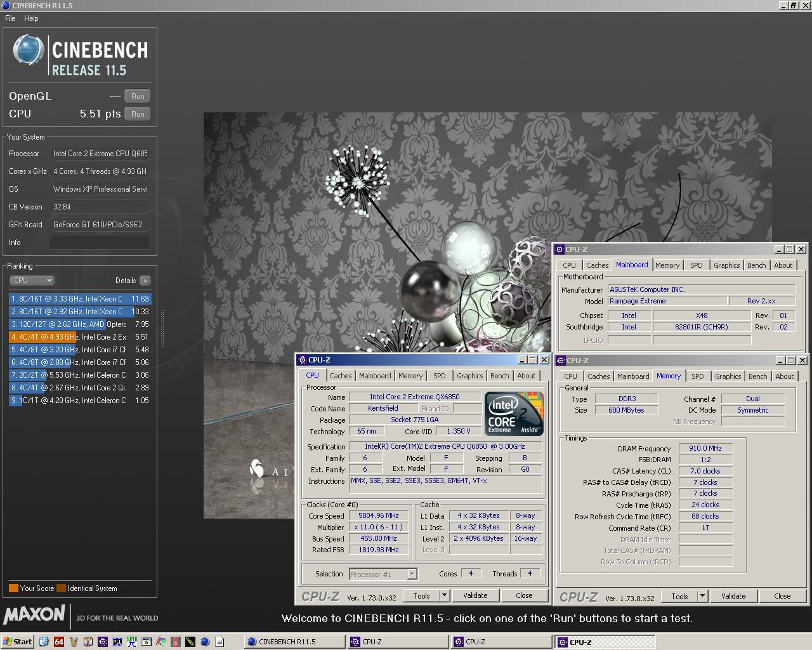Click Close button in CPU-Z Memory window
Image resolution: width=812 pixels, height=650 pixels.
(x=782, y=596)
